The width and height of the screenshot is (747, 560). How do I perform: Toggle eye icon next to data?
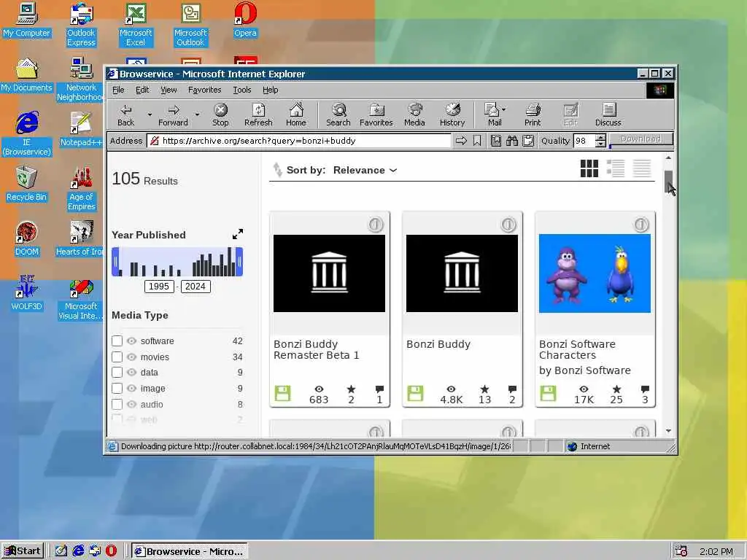coord(132,373)
